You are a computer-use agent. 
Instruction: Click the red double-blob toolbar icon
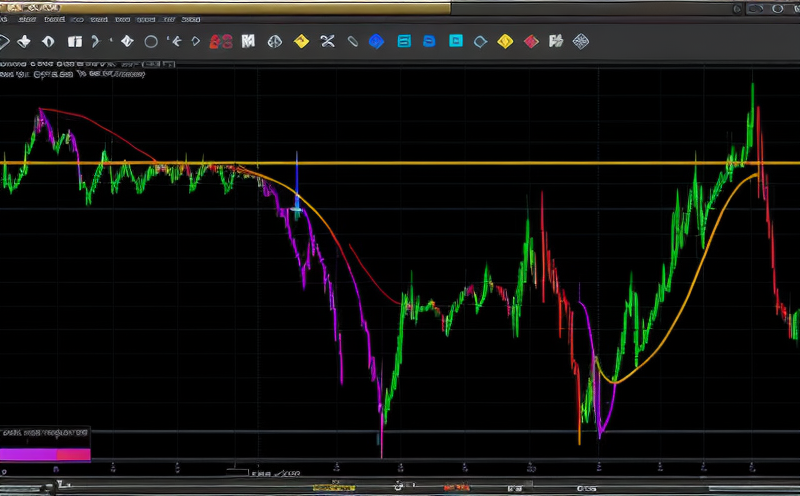pyautogui.click(x=221, y=42)
